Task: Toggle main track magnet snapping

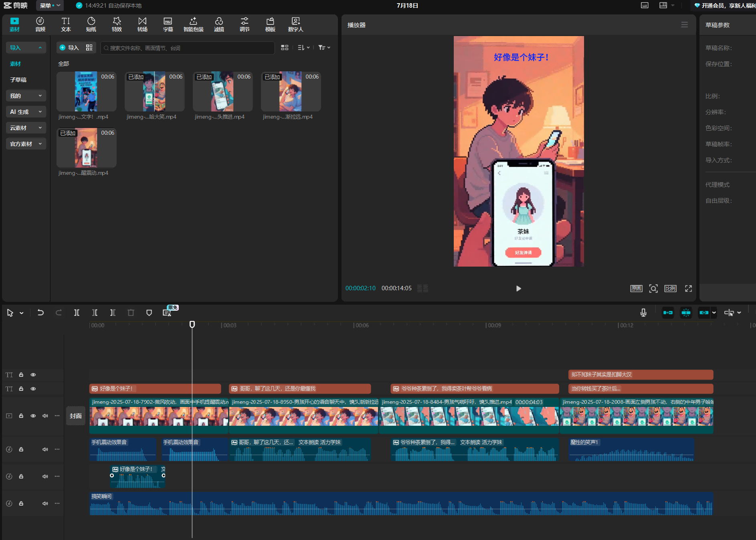Action: (x=668, y=313)
